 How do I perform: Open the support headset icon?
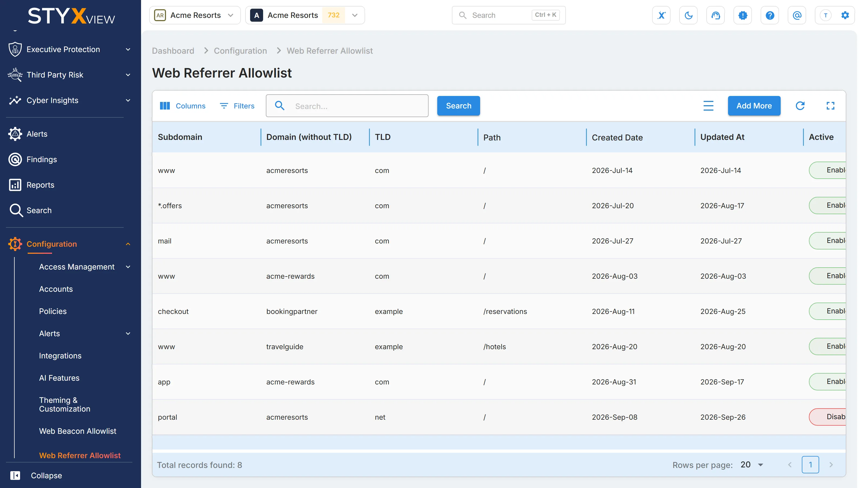coord(715,15)
